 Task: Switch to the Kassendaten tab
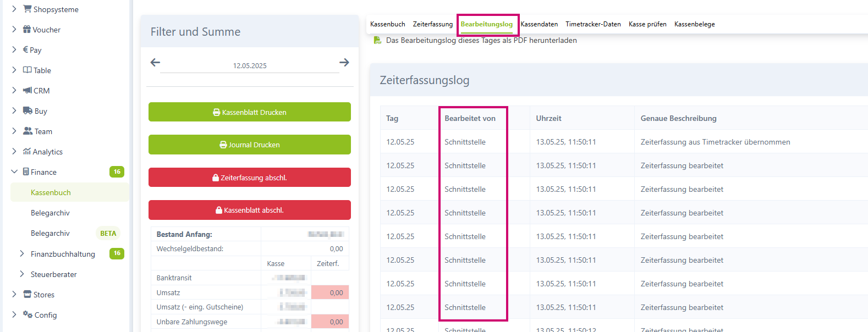tap(539, 24)
